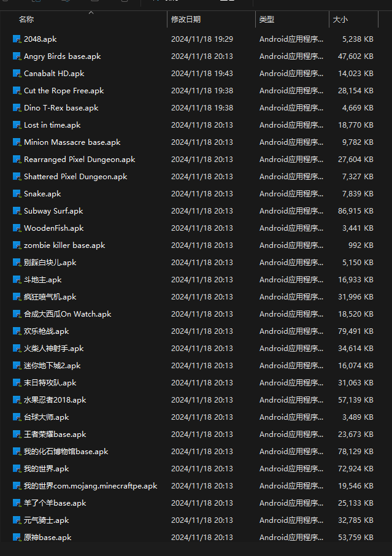
Task: Click the 28,154 KB size value
Action: [x=355, y=91]
